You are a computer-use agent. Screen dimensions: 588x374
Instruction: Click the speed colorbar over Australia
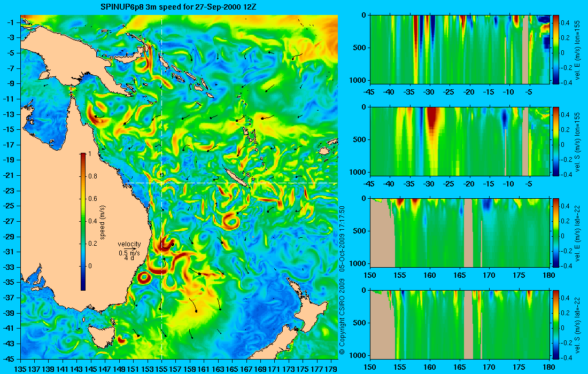coord(83,222)
